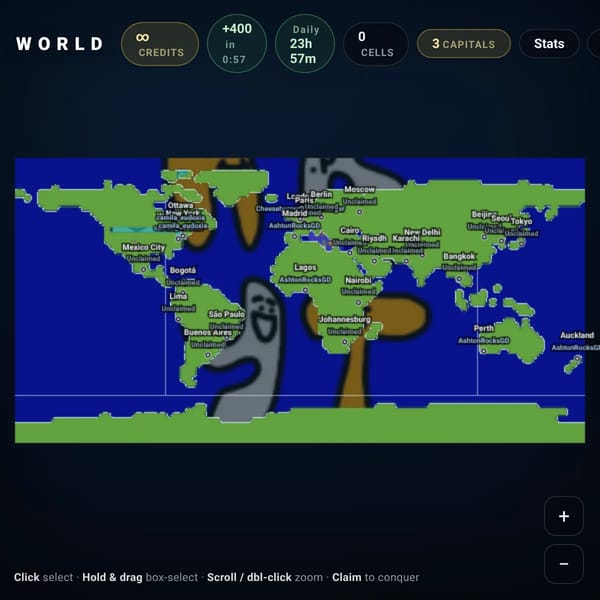Click Unclaimed tag under Johannesburg

coord(345,331)
